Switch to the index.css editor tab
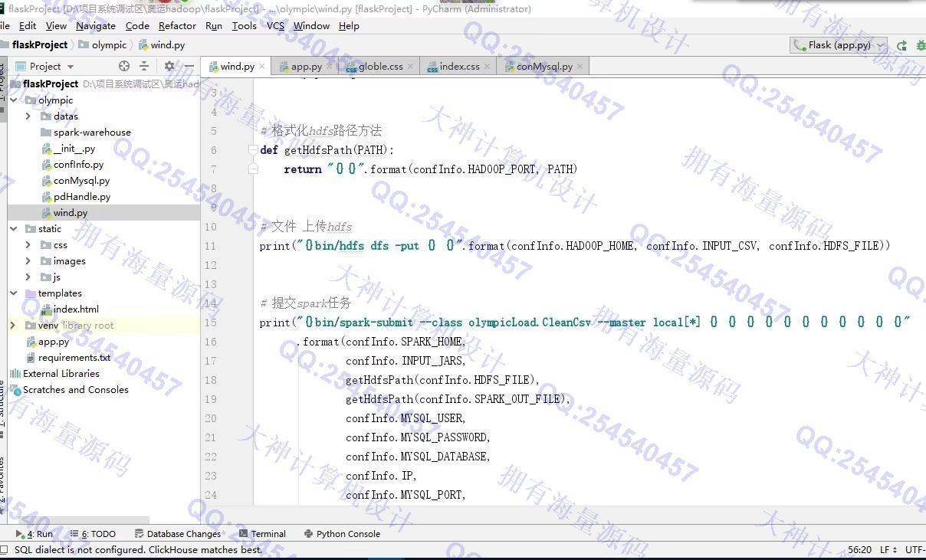Screen dimensions: 926x560 coord(458,67)
